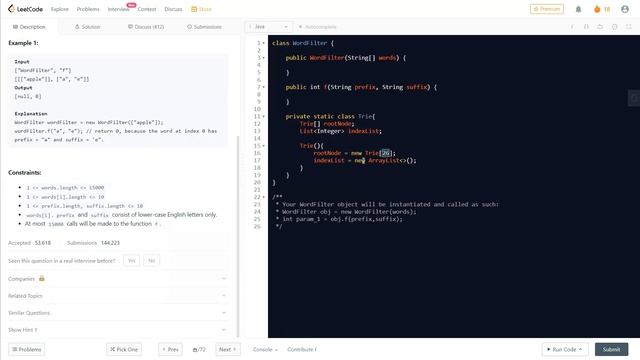Reset code to default icon
Image resolution: width=640 pixels, height=360 pixels.
coord(600,27)
